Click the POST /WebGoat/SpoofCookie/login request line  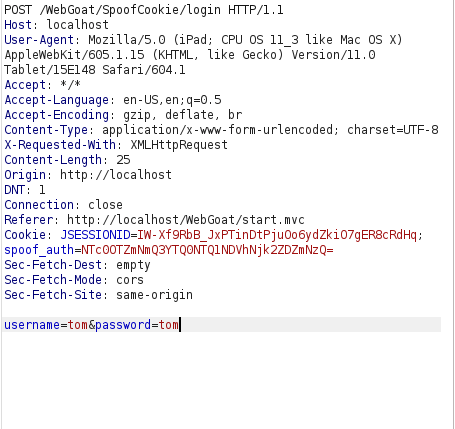tap(144, 10)
